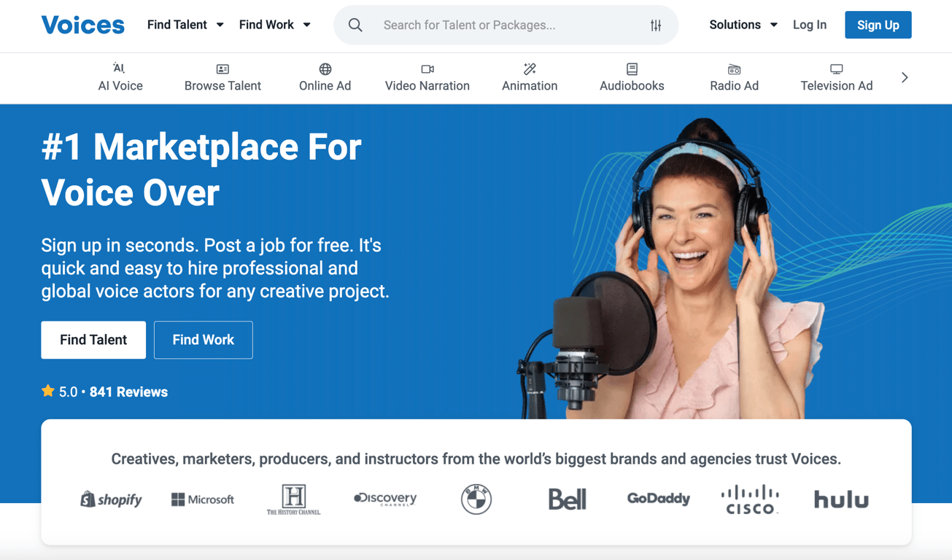Open the Online Ad category icon
This screenshot has height=560, width=952.
325,69
